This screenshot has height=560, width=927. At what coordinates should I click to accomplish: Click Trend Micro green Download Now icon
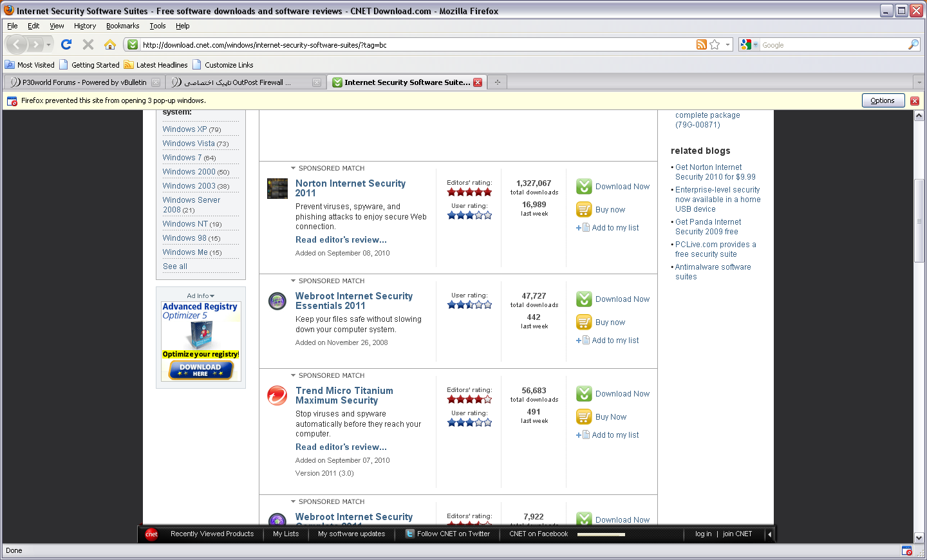pyautogui.click(x=584, y=393)
